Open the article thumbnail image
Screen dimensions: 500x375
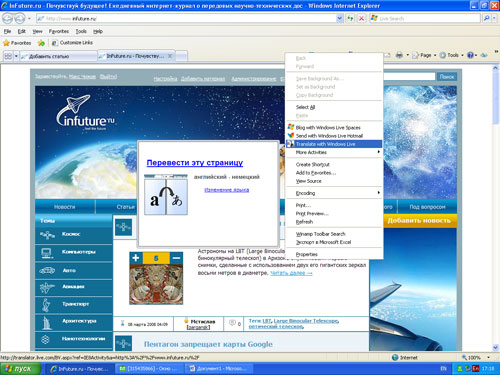coord(156,284)
